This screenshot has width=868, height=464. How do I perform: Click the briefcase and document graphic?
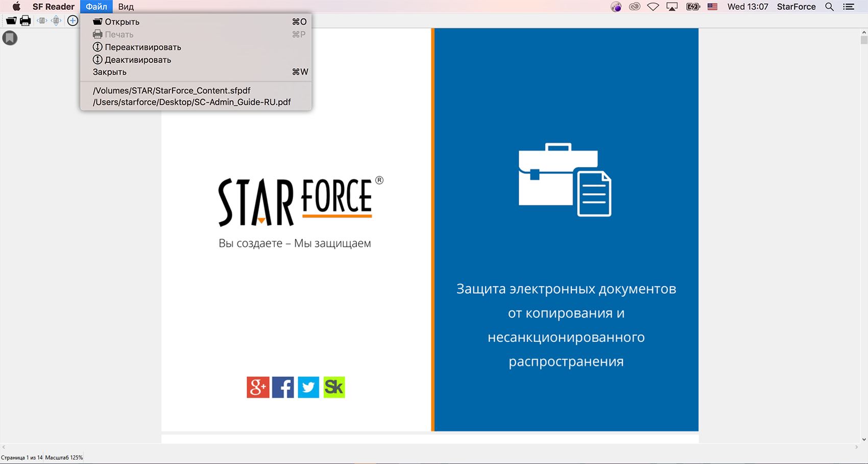click(565, 180)
